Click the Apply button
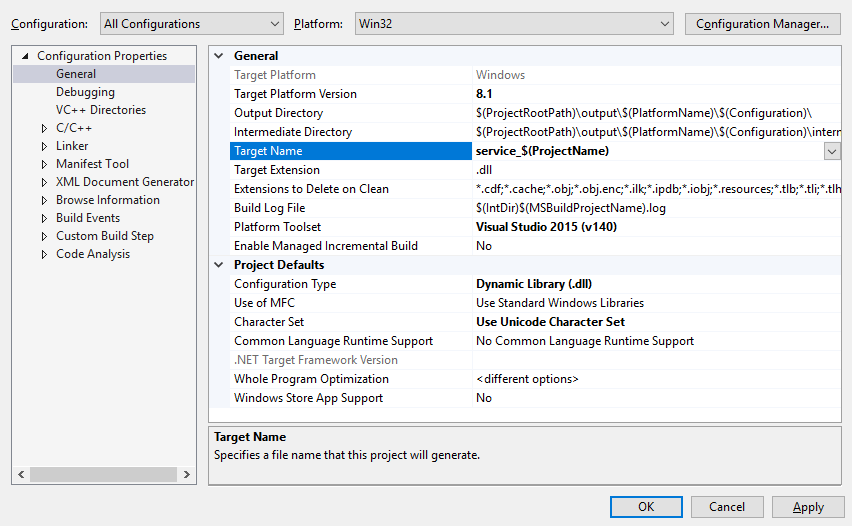The height and width of the screenshot is (526, 852). click(808, 507)
